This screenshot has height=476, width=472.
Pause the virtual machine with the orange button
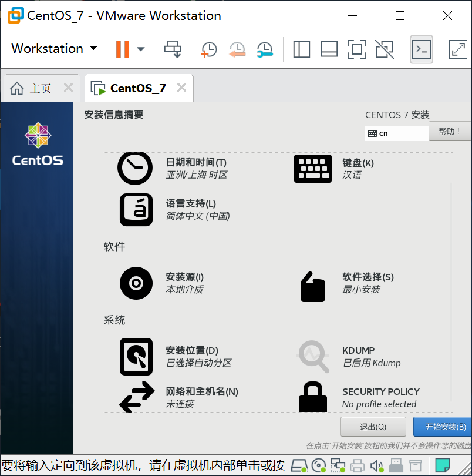[123, 49]
